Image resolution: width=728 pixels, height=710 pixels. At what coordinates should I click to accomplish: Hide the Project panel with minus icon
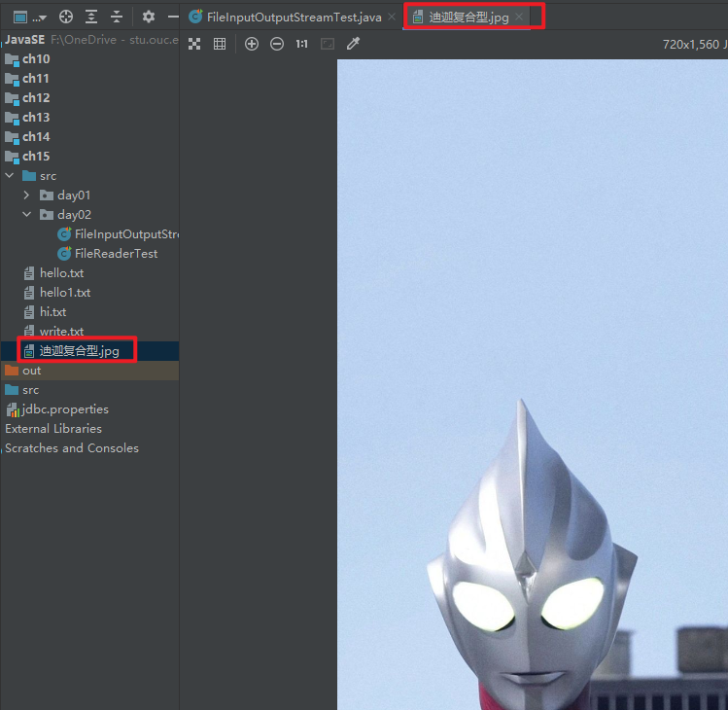click(x=173, y=18)
